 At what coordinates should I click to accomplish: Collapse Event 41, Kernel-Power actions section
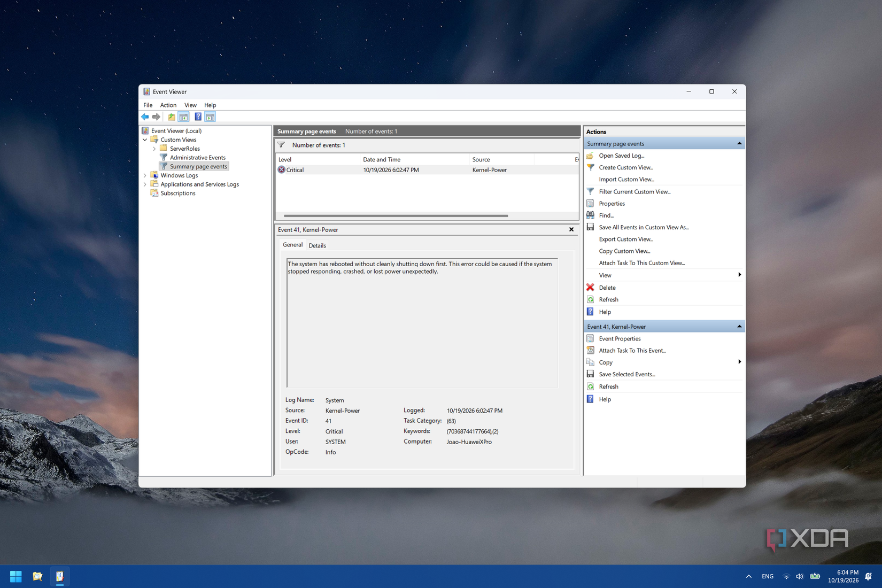click(x=739, y=327)
